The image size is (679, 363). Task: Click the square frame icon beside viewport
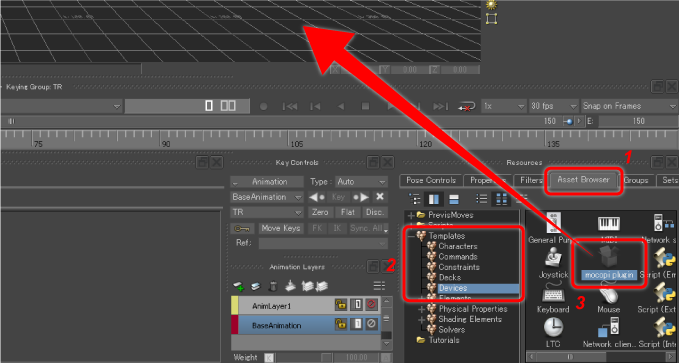coord(491,19)
